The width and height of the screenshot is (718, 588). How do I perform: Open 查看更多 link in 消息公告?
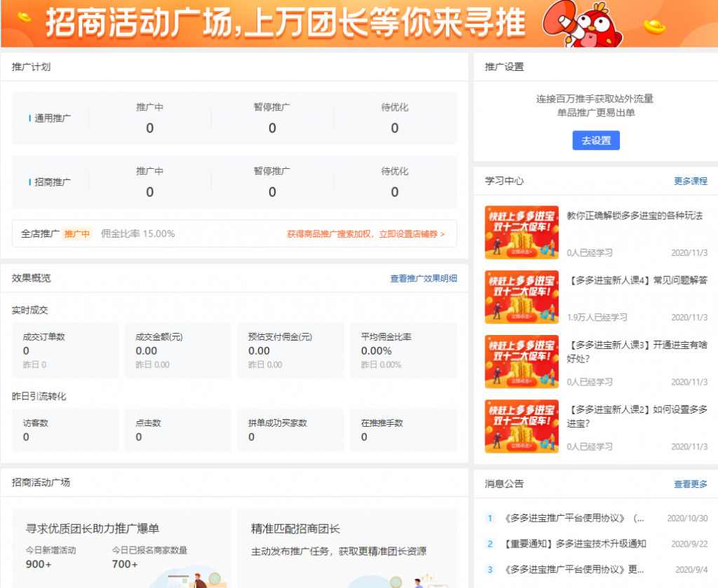pos(691,484)
